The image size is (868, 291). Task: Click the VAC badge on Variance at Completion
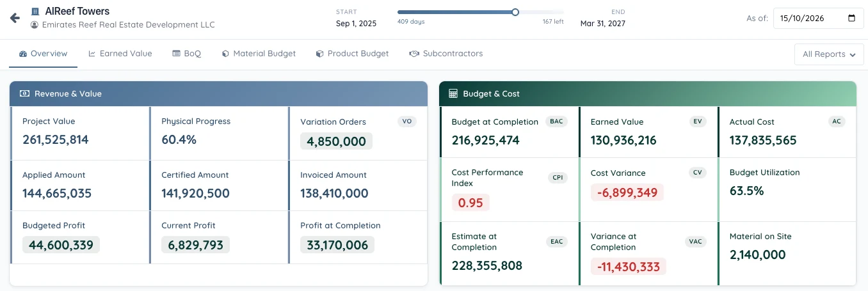point(695,242)
